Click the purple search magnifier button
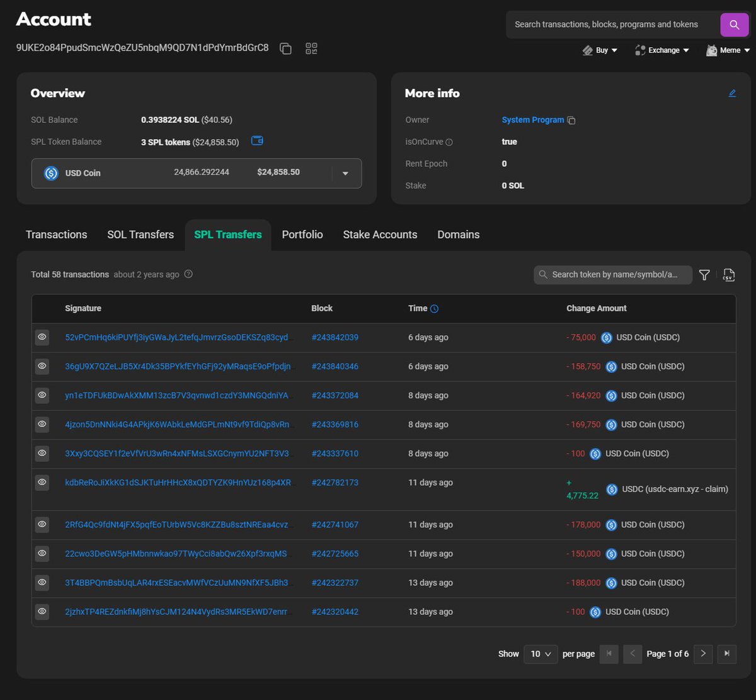Image resolution: width=756 pixels, height=700 pixels. (x=734, y=25)
